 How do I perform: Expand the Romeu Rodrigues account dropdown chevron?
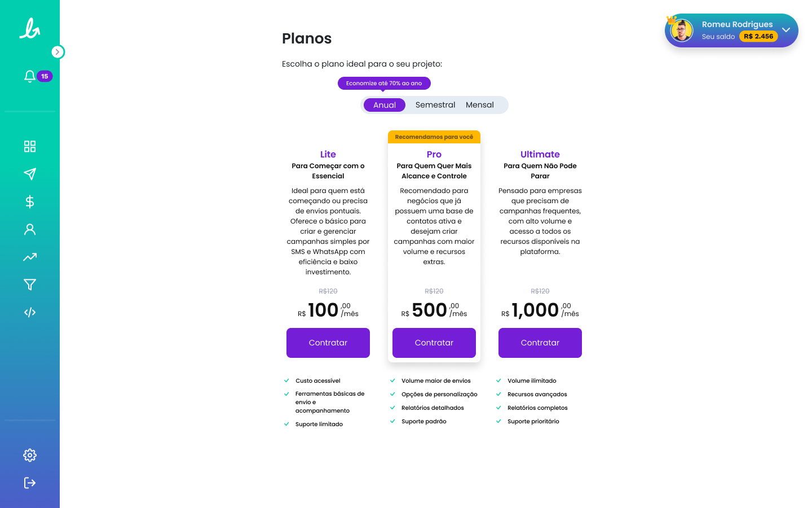coord(786,30)
